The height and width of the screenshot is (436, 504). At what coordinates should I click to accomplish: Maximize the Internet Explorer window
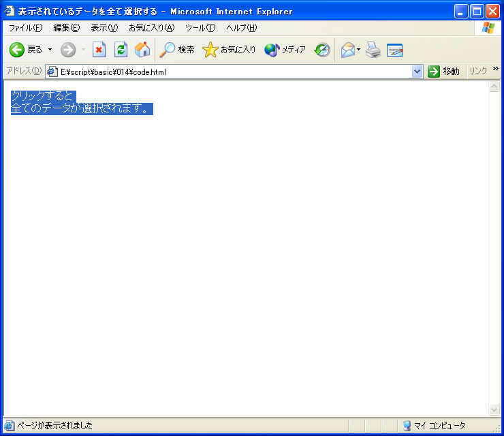coord(477,12)
